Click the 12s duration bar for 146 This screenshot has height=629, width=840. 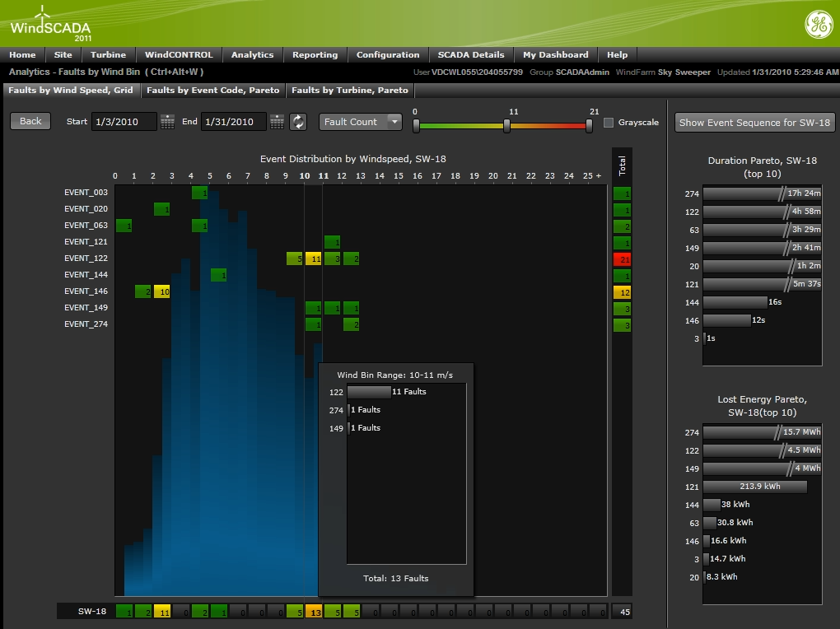(727, 320)
